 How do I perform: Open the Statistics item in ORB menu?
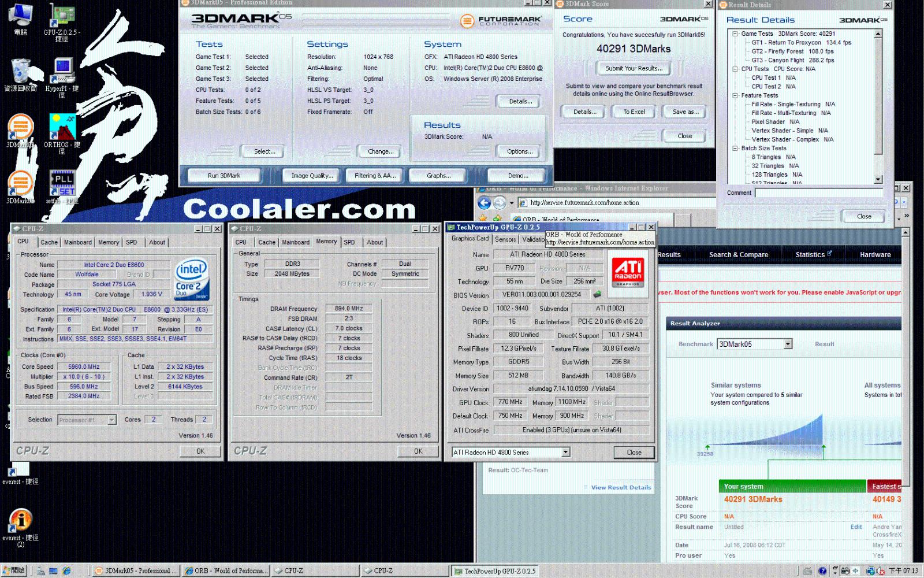pos(813,255)
